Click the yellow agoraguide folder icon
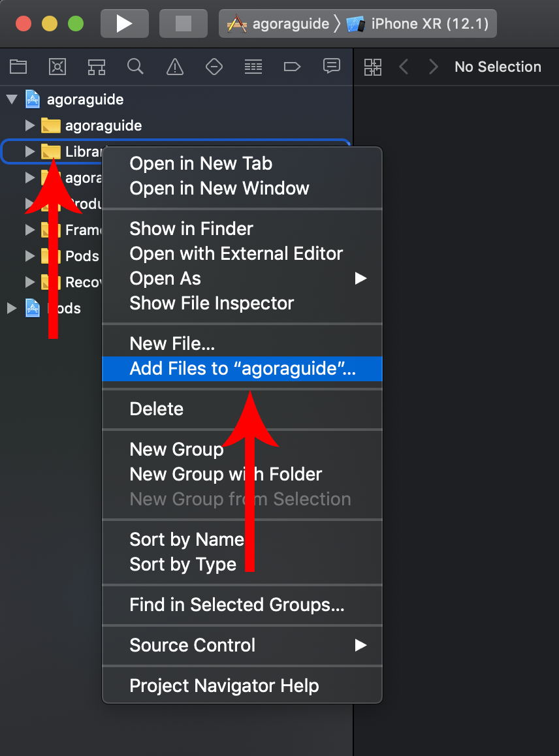This screenshot has height=756, width=559. pos(51,125)
